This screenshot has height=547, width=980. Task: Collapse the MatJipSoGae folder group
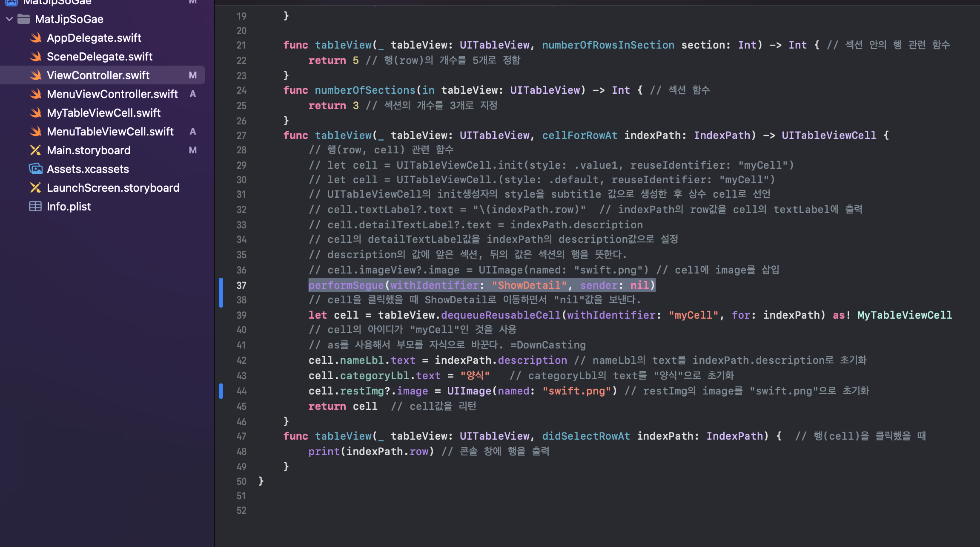[x=9, y=19]
